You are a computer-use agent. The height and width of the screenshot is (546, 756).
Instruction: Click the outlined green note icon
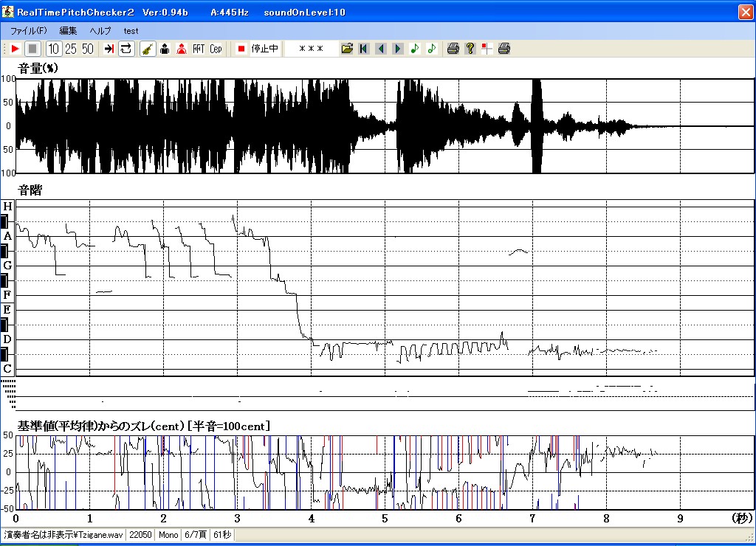click(x=431, y=49)
